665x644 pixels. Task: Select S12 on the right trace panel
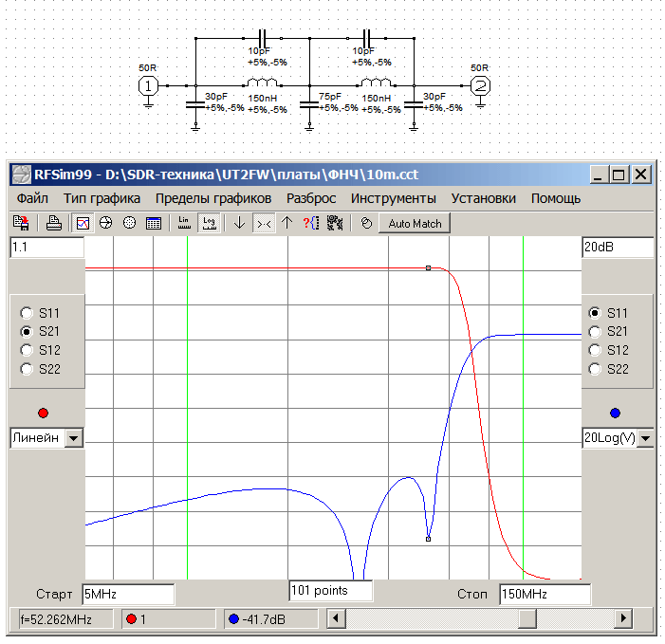point(595,350)
